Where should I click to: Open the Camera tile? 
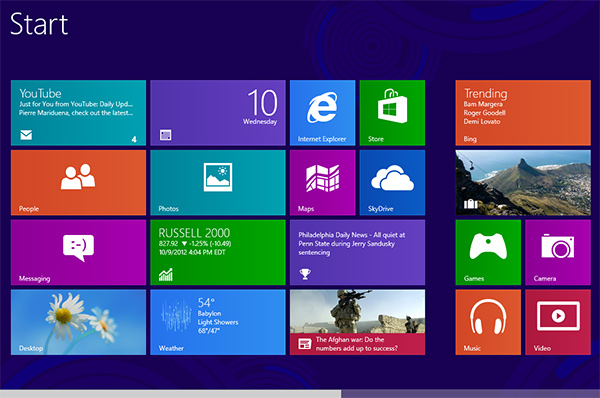tap(558, 252)
